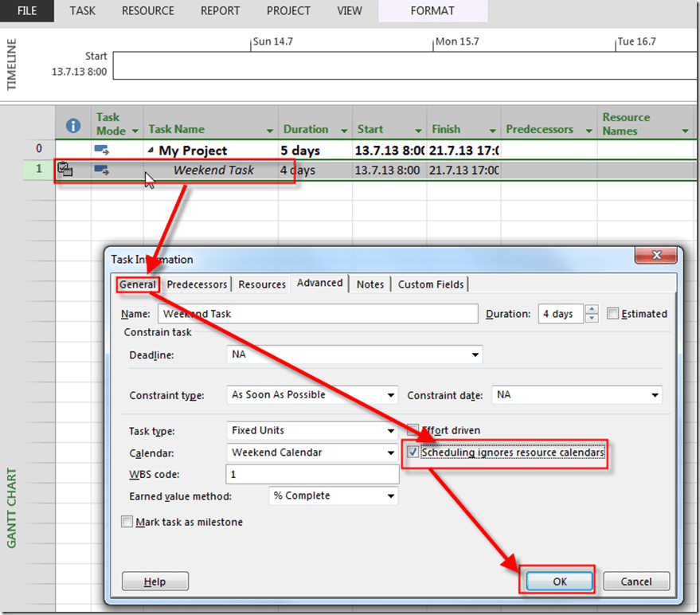Open the Earned value method dropdown
This screenshot has width=700, height=615.
390,496
